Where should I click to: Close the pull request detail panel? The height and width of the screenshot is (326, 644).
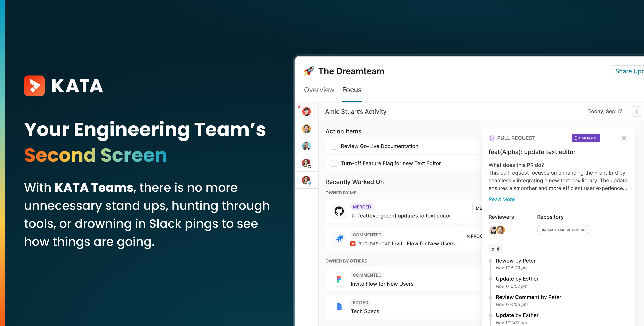point(624,138)
